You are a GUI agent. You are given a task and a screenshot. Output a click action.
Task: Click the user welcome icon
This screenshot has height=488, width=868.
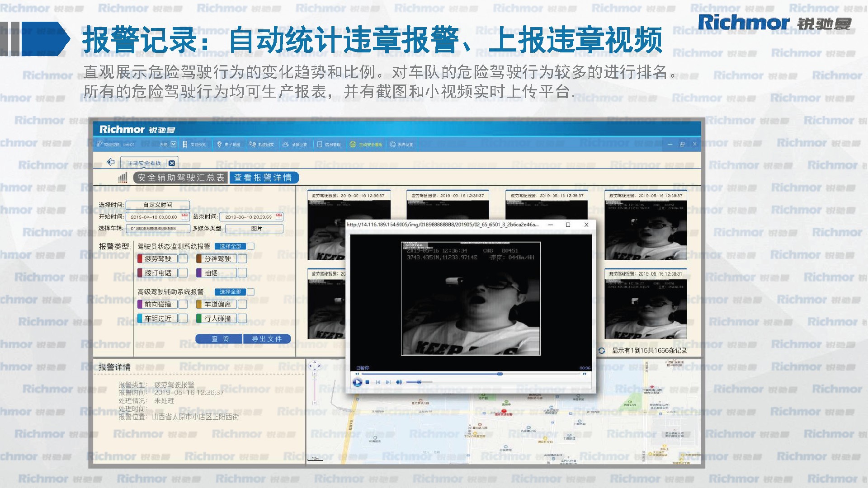(x=100, y=144)
